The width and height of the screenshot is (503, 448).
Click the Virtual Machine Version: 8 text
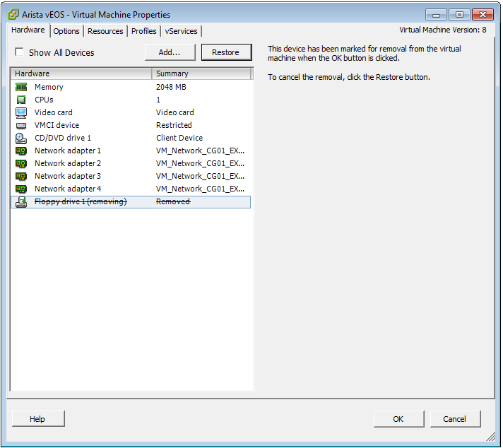click(x=443, y=30)
